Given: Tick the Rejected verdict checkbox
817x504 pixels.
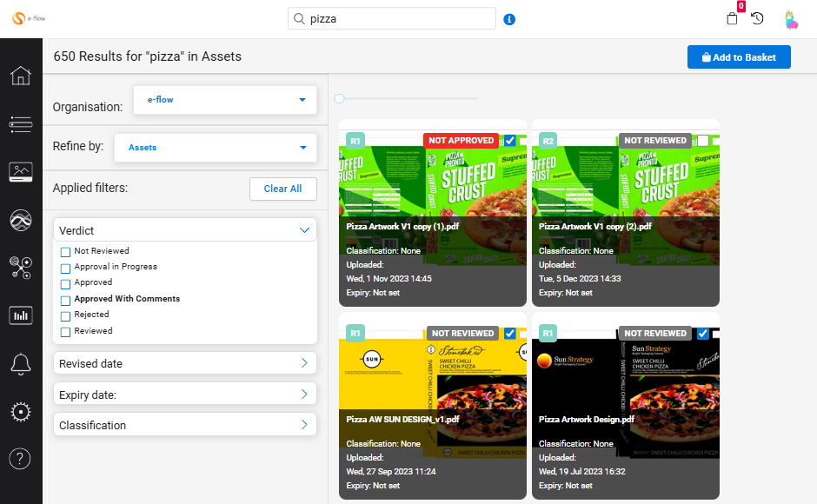Looking at the screenshot, I should [65, 316].
